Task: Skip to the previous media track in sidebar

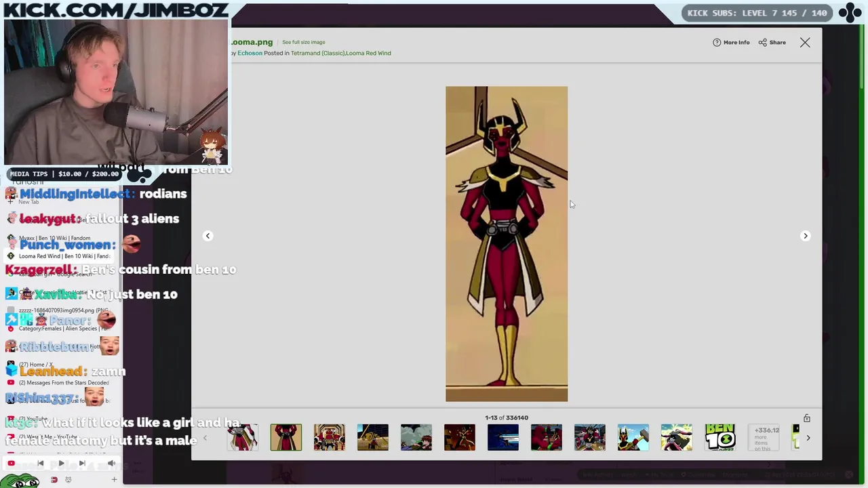Action: click(x=40, y=464)
